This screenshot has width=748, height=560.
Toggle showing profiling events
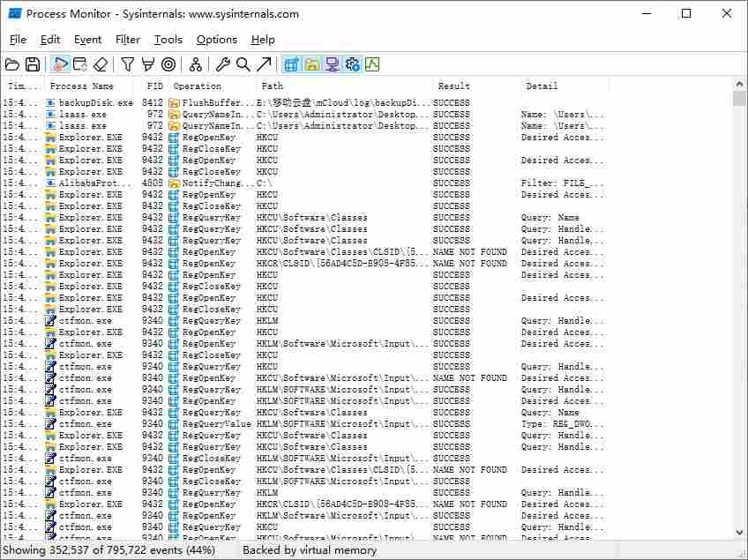(x=372, y=64)
